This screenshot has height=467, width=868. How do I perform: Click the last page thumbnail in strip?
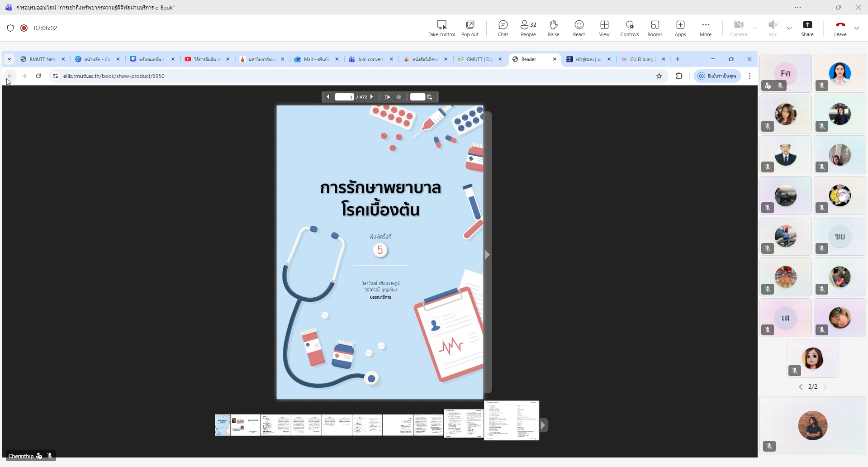(512, 420)
